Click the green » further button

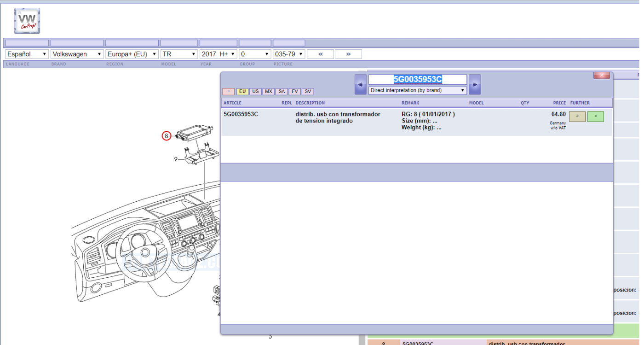click(596, 117)
